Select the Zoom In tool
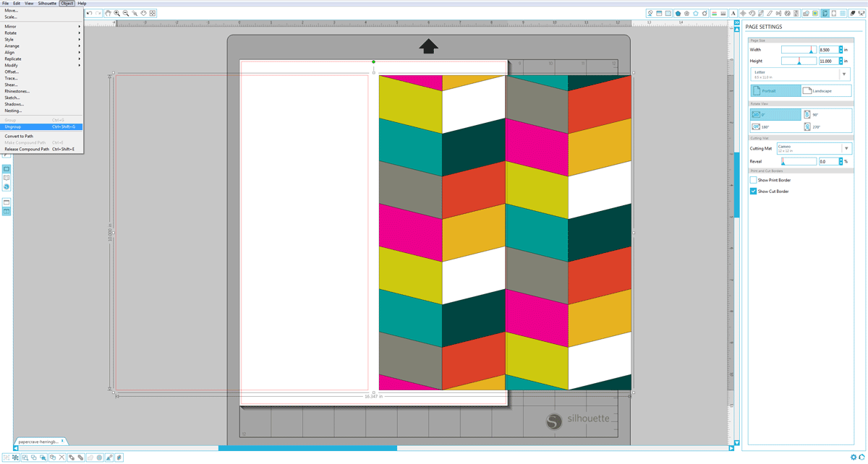868x464 pixels. click(x=116, y=12)
